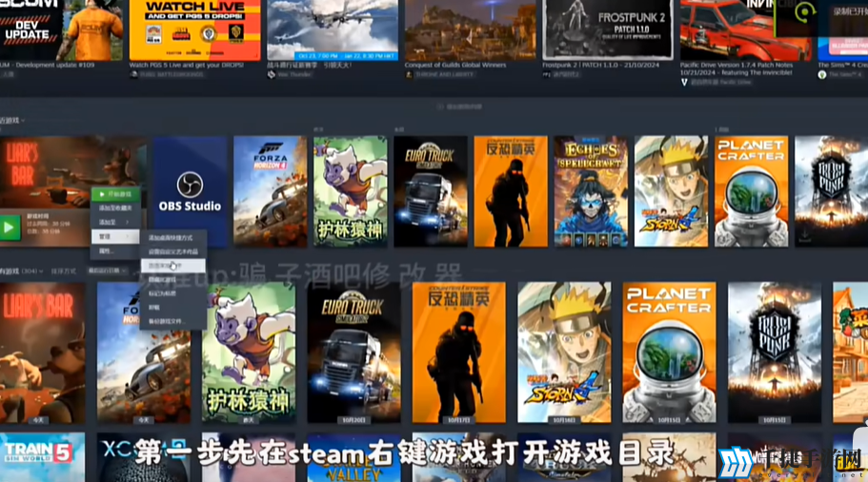
Task: Open Naruto Storm 4 in the all games grid
Action: (x=564, y=352)
